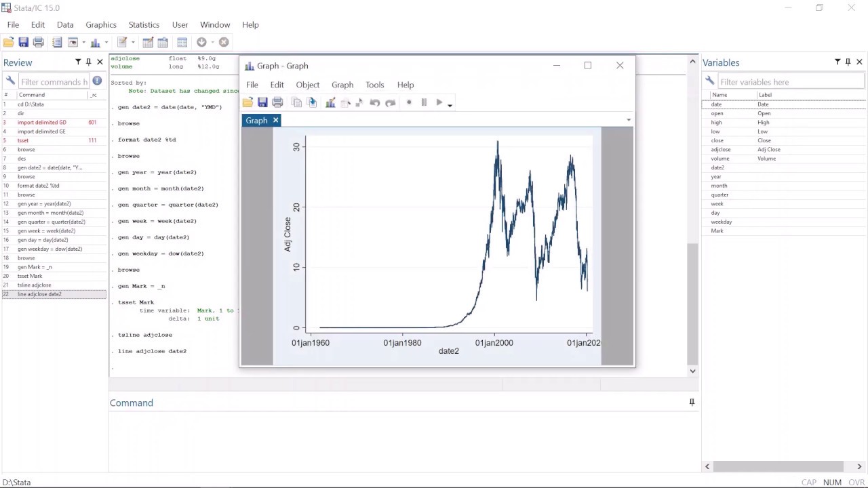
Task: Open the Do-file Editor icon
Action: pos(122,42)
